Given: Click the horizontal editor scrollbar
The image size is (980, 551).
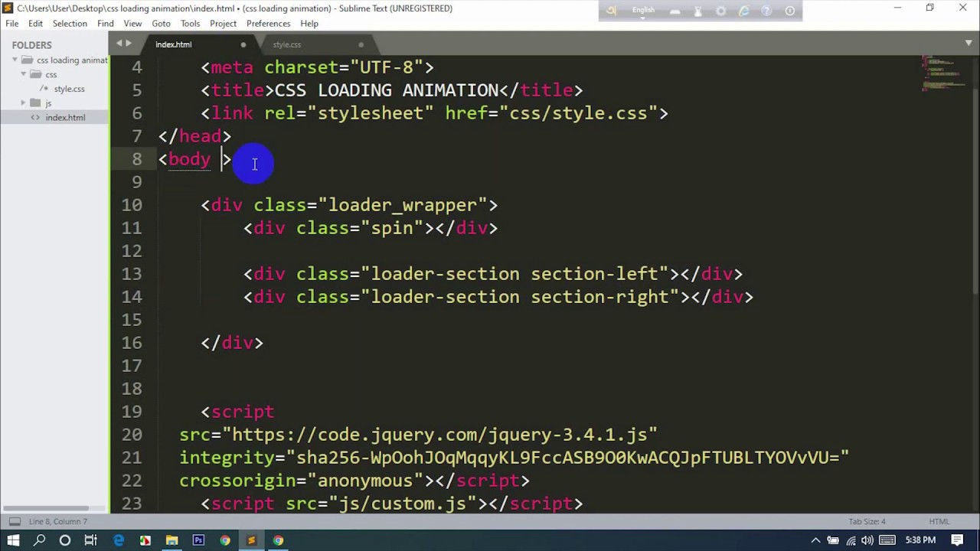Looking at the screenshot, I should click(46, 508).
